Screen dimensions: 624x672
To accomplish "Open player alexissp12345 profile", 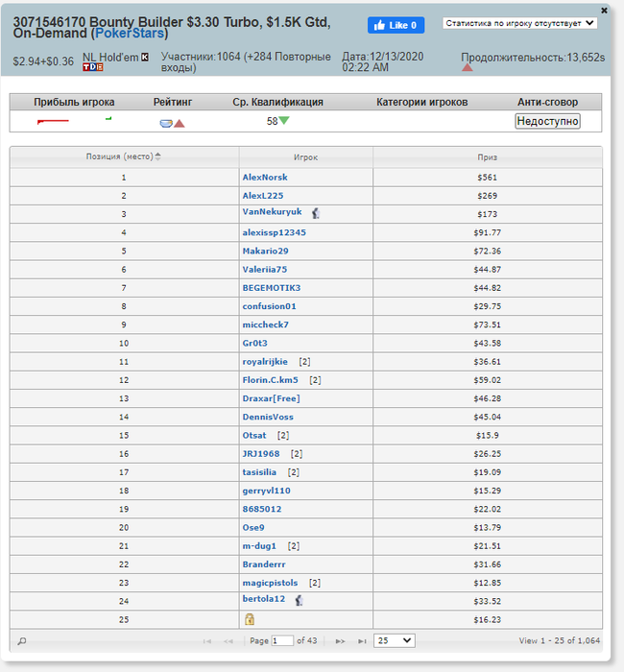I will point(275,232).
